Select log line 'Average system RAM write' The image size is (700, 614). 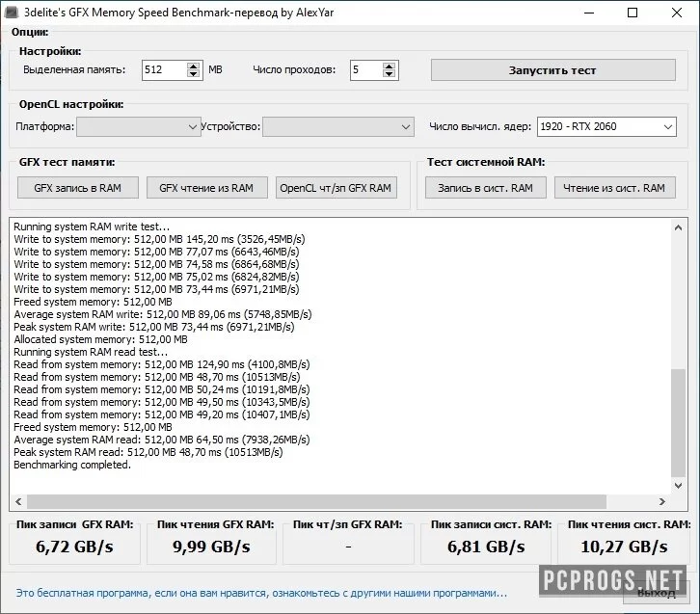[163, 314]
